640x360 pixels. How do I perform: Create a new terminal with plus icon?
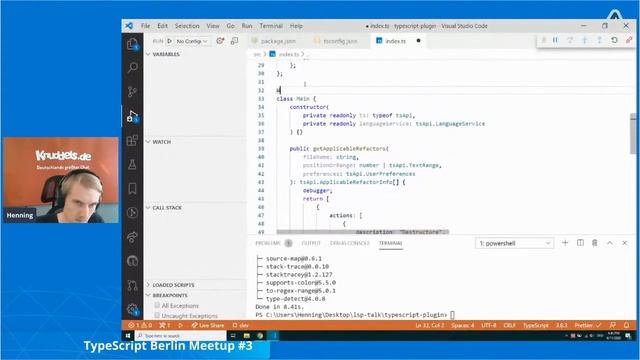[x=565, y=243]
